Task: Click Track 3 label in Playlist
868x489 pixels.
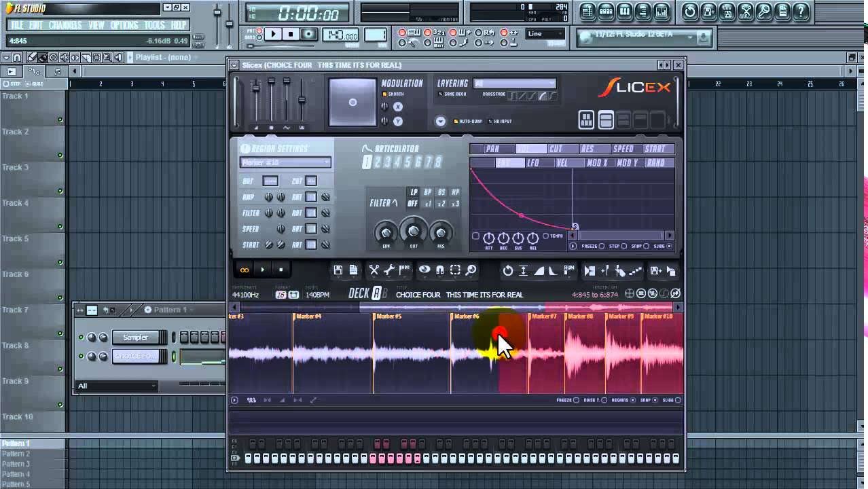Action: pyautogui.click(x=15, y=167)
